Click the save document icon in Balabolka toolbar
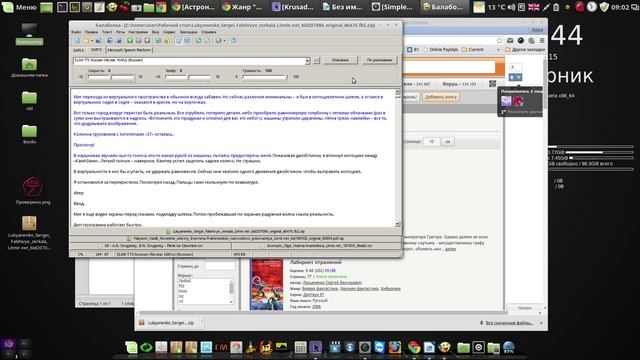Viewport: 640px width, 360px height. [98, 40]
